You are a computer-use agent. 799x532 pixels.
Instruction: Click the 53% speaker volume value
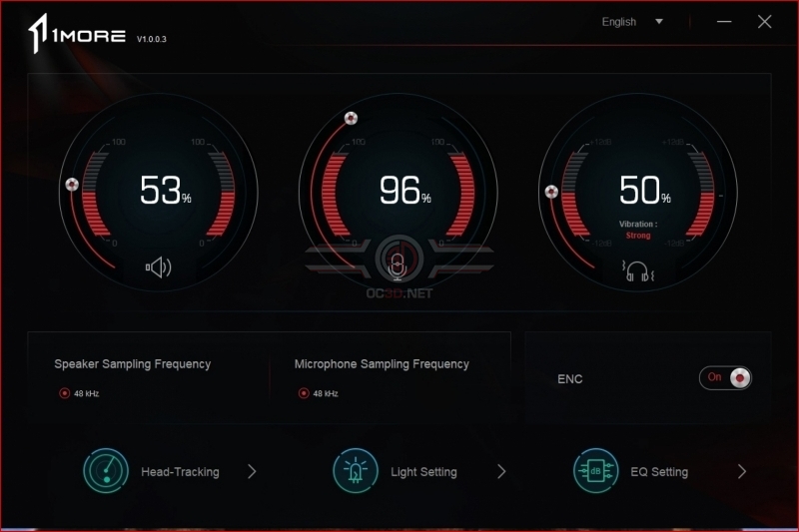point(165,191)
